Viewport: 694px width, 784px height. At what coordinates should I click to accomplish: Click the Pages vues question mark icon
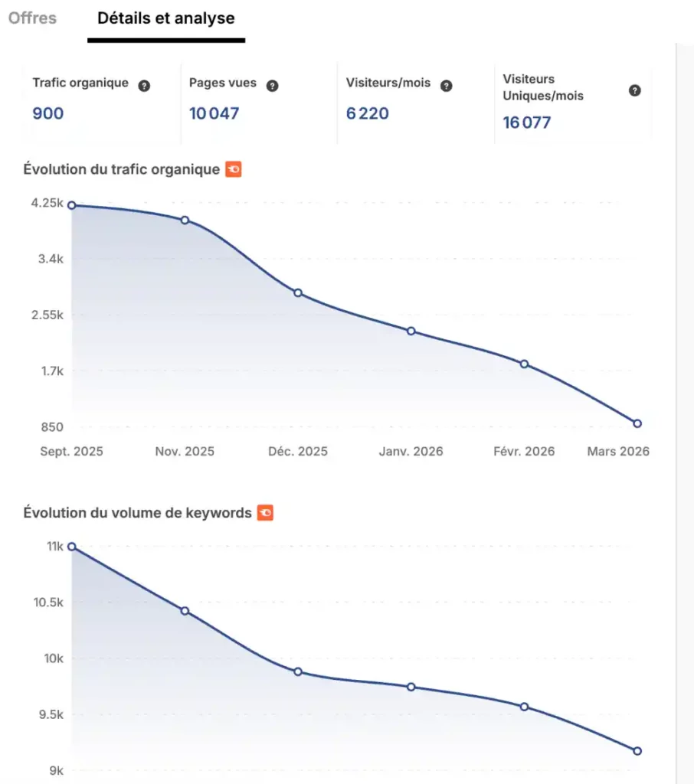pyautogui.click(x=272, y=86)
